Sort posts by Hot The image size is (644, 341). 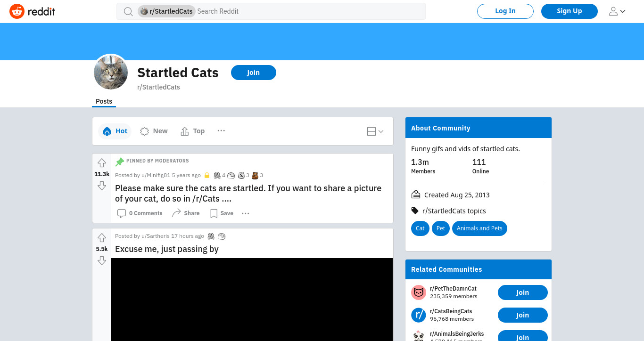[x=115, y=131]
